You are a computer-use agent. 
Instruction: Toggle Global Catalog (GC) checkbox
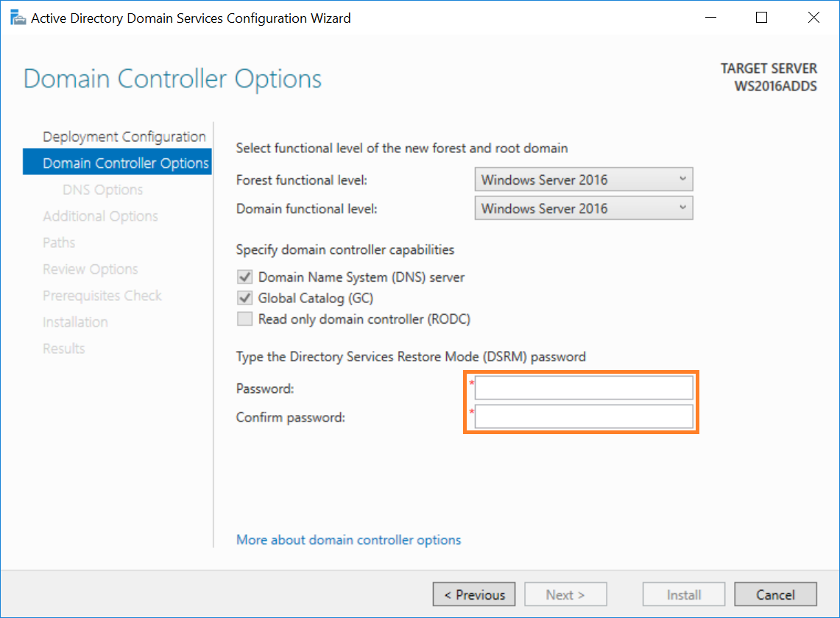(245, 298)
